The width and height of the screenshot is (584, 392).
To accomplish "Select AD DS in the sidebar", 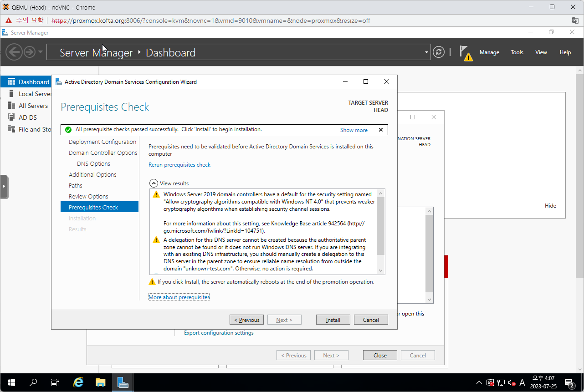I will pos(28,117).
